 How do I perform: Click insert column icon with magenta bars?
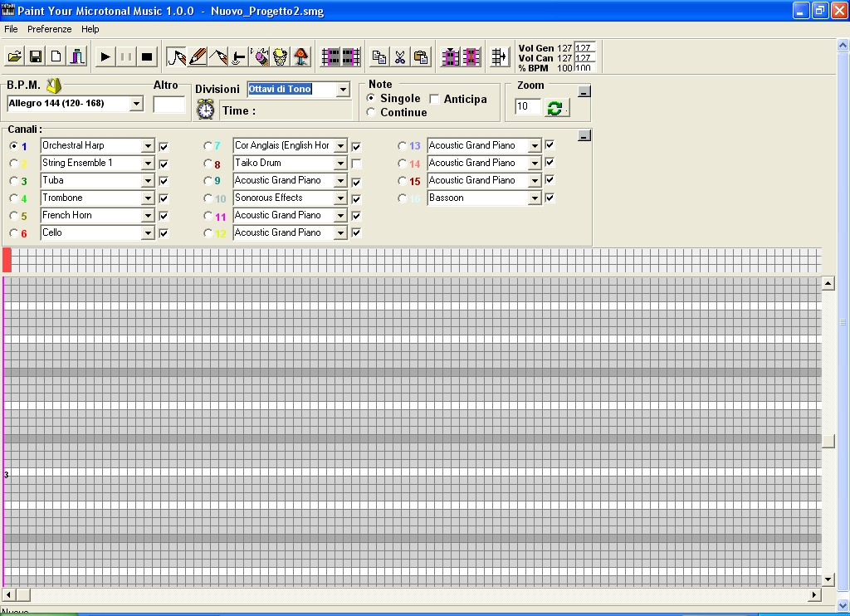click(x=451, y=56)
